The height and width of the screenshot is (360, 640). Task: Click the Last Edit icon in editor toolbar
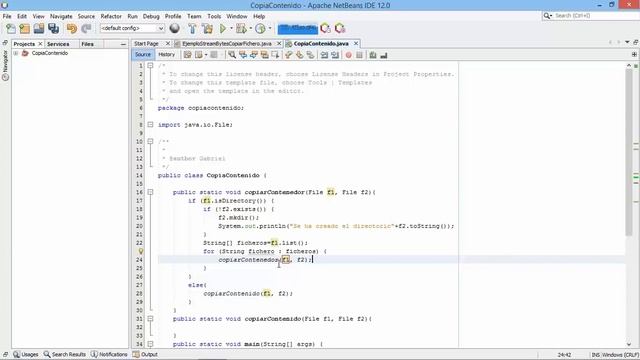187,55
